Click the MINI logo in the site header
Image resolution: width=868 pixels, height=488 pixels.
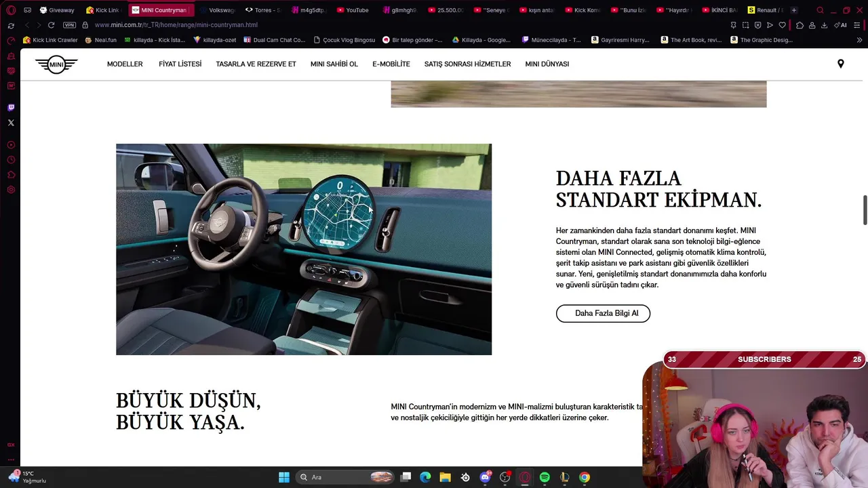tap(56, 64)
